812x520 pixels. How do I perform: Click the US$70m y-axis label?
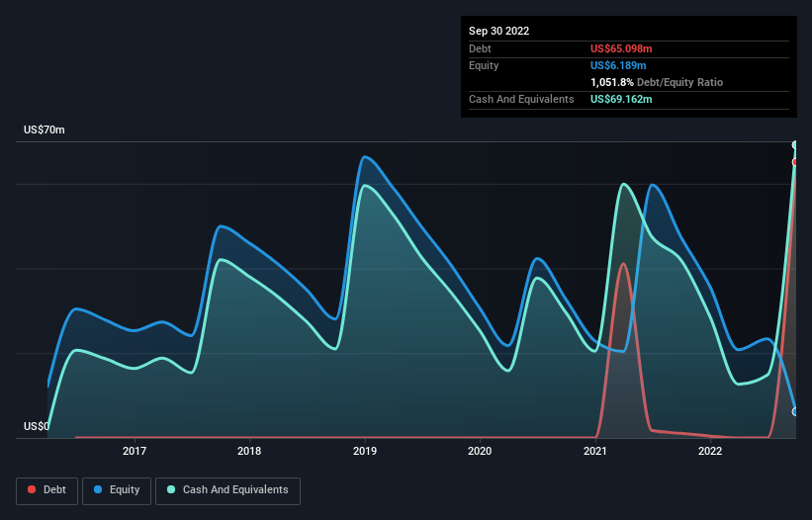pyautogui.click(x=45, y=130)
